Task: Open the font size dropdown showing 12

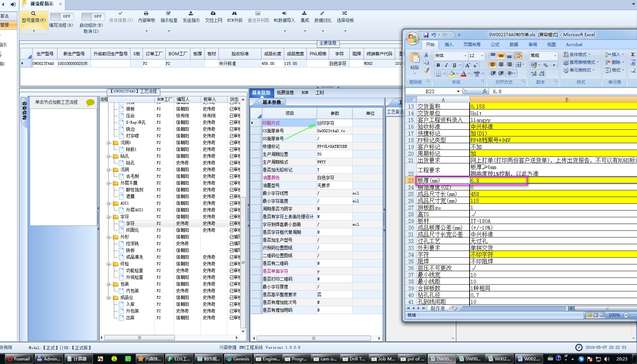Action: [x=482, y=56]
